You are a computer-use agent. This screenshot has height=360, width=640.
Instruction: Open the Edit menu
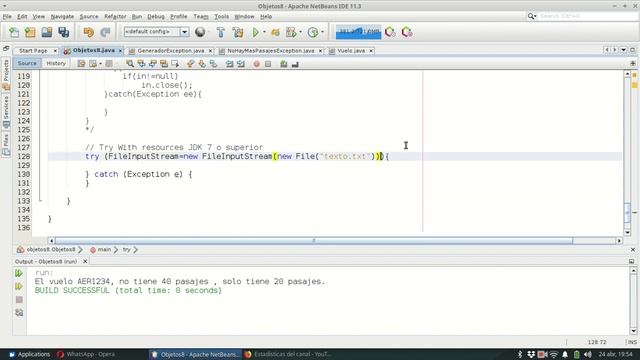coord(22,17)
